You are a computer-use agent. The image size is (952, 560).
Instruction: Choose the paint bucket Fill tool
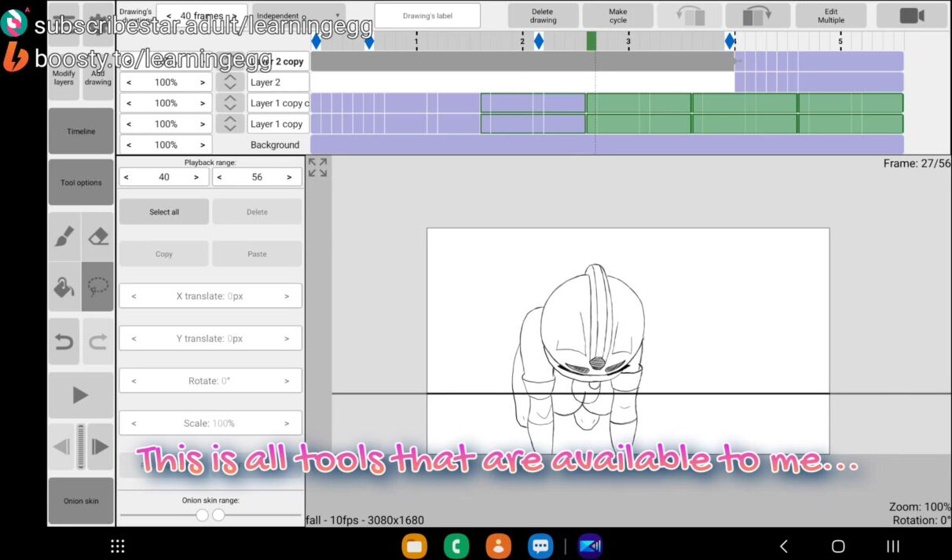[x=64, y=287]
